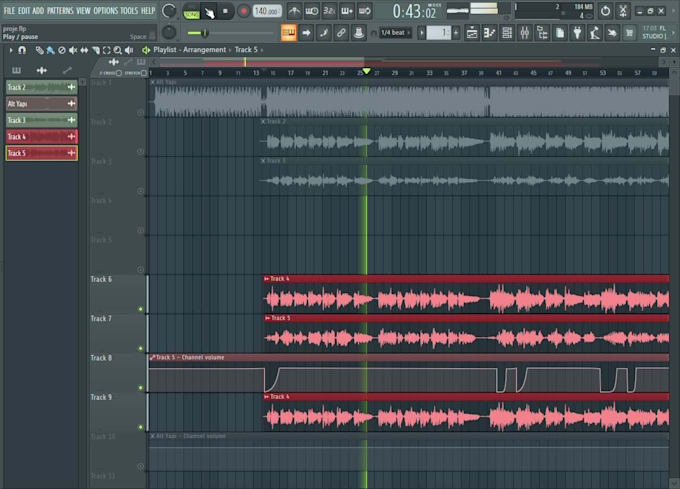Click the plus add pattern button
Image resolution: width=680 pixels, height=489 pixels.
coord(456,33)
